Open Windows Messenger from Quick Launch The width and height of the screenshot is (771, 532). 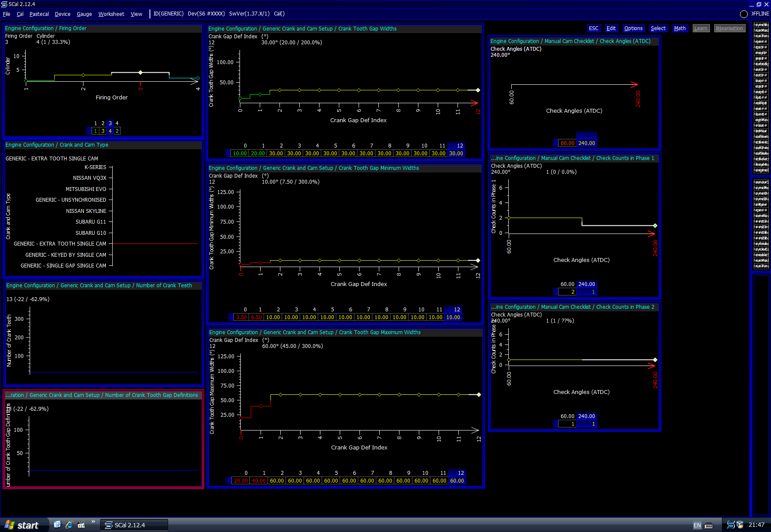pos(58,524)
